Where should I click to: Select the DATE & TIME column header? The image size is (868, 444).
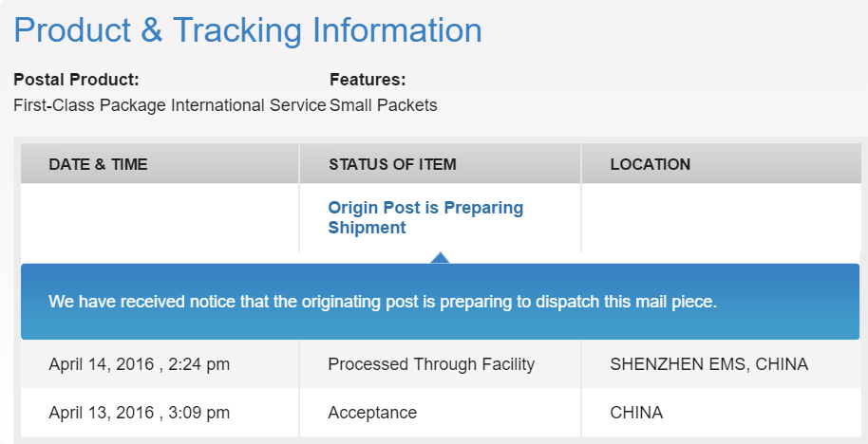coord(98,164)
